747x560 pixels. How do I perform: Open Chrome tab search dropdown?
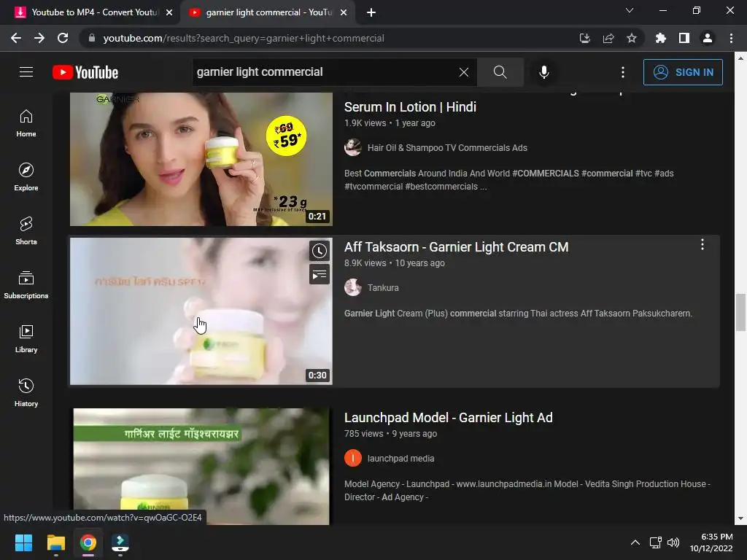630,10
